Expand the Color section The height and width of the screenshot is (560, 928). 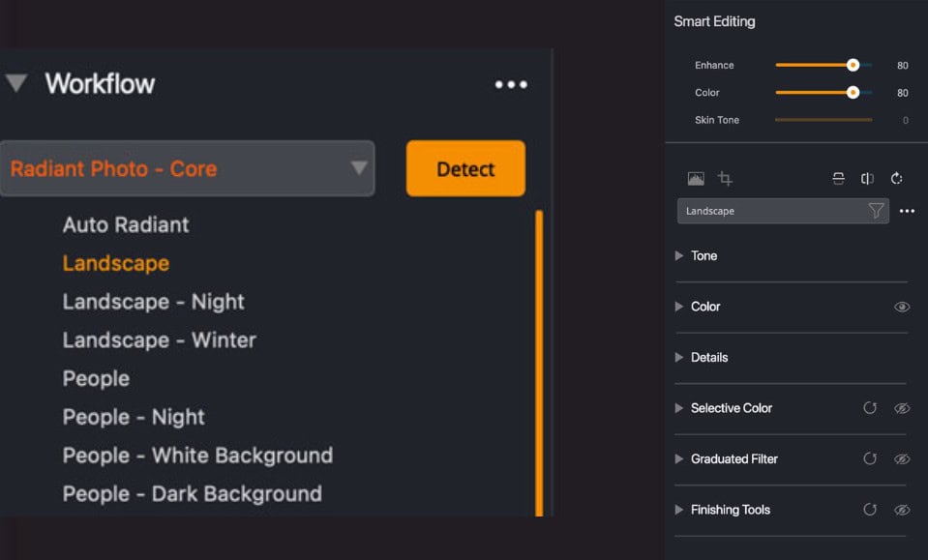679,307
